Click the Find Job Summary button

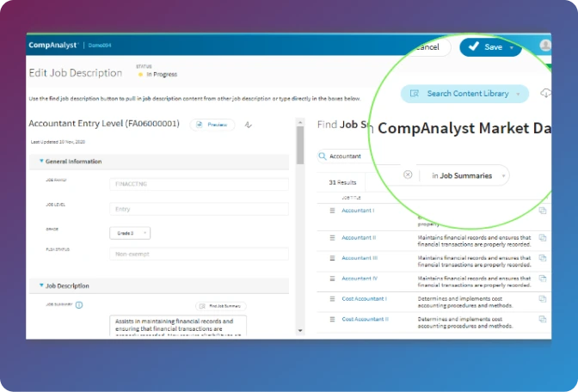click(x=221, y=306)
